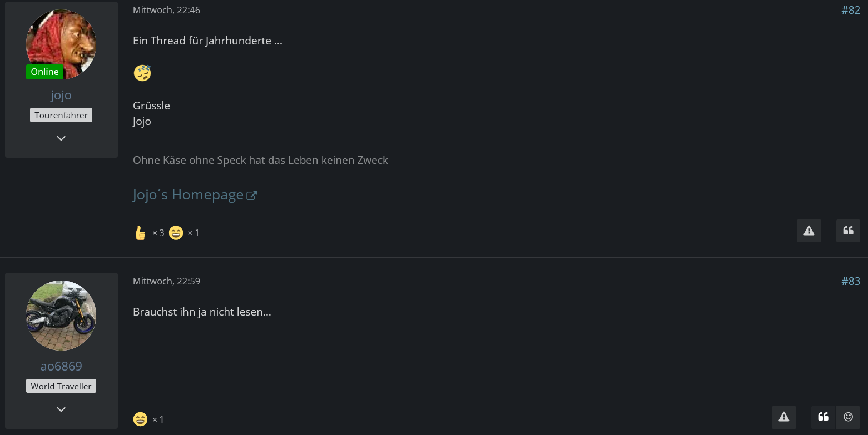This screenshot has height=435, width=868.
Task: Open post permalink #83
Action: [850, 281]
